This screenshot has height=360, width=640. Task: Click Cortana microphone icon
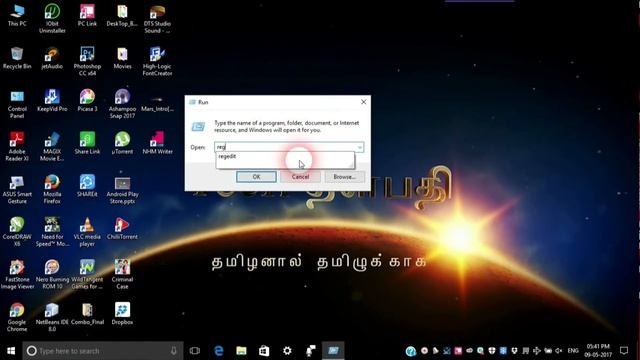click(x=173, y=351)
